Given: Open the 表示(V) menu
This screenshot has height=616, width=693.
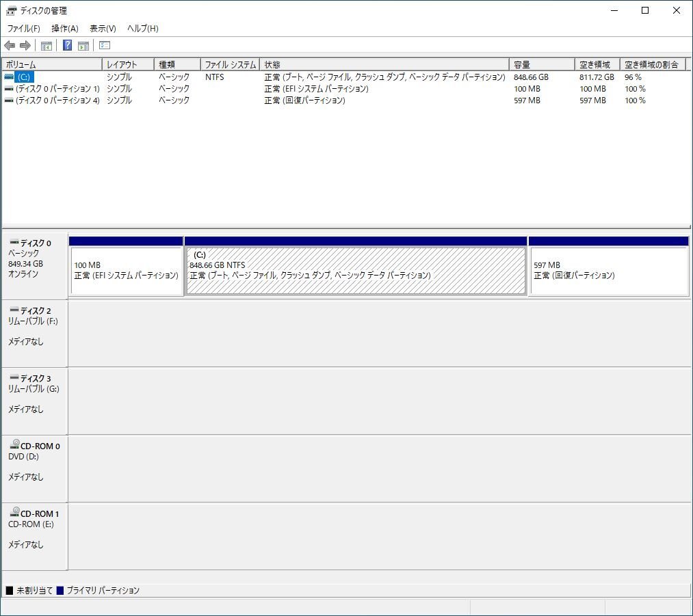Looking at the screenshot, I should click(x=103, y=29).
